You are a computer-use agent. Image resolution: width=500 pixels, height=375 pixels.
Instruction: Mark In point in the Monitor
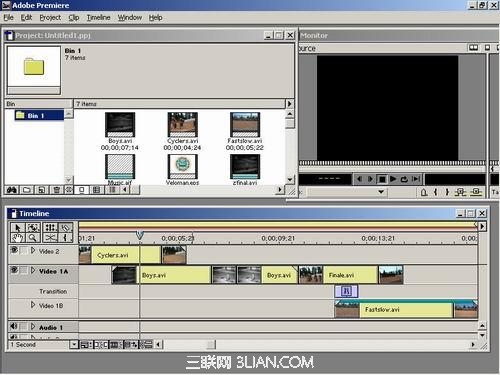435,192
